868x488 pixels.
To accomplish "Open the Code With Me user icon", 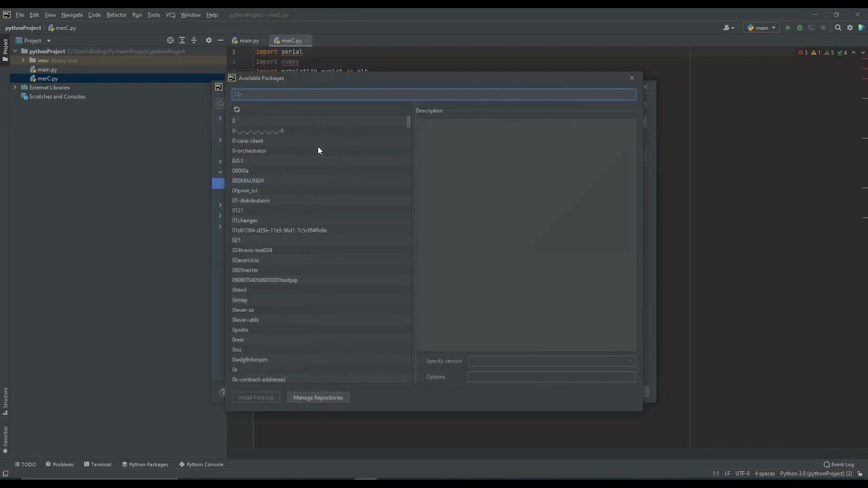I will click(730, 28).
